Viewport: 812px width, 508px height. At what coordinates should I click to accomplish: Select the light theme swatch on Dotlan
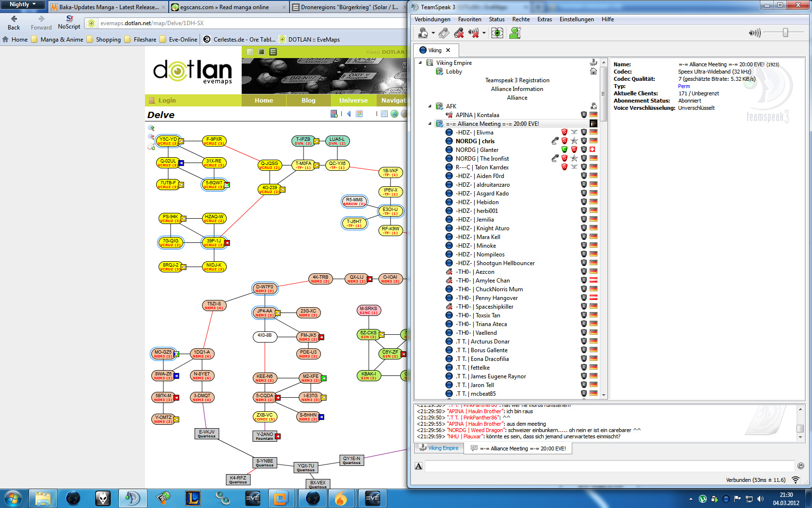point(250,52)
